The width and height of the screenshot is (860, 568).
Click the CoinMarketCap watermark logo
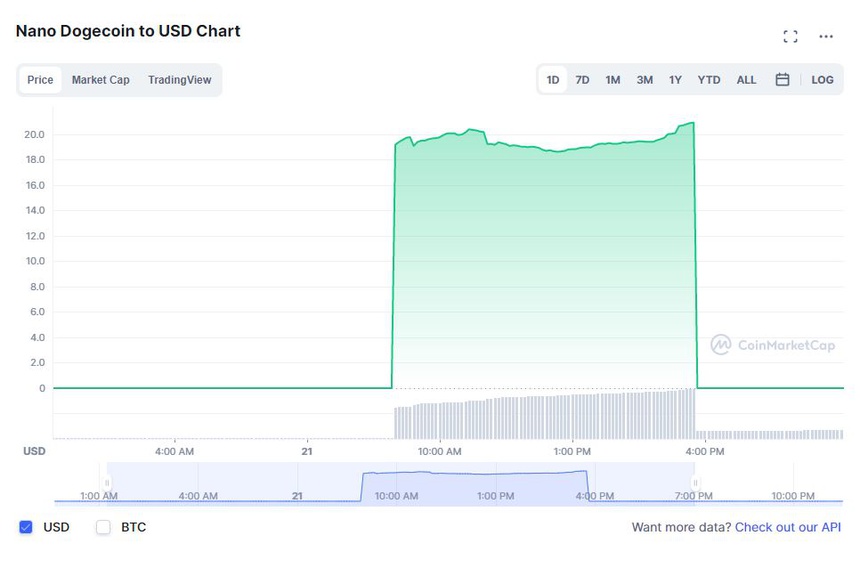(x=771, y=345)
